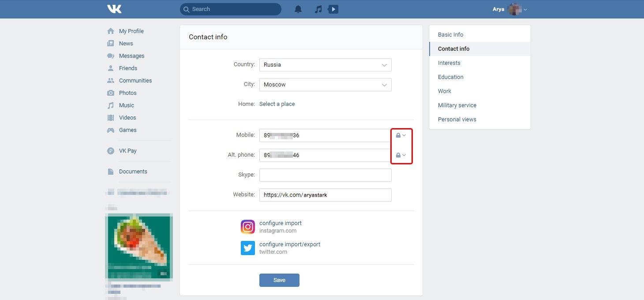644x300 pixels.
Task: Open the Education section
Action: [x=480, y=77]
